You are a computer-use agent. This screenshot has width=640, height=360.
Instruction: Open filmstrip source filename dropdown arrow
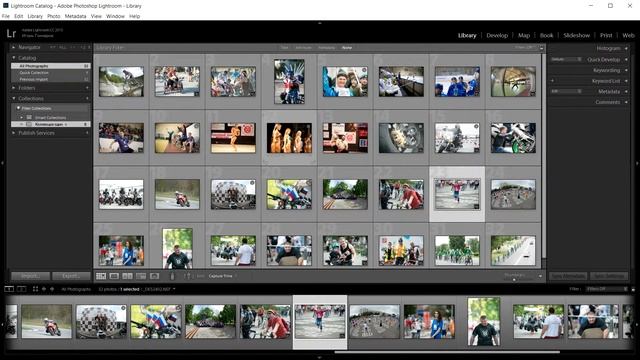pyautogui.click(x=174, y=289)
